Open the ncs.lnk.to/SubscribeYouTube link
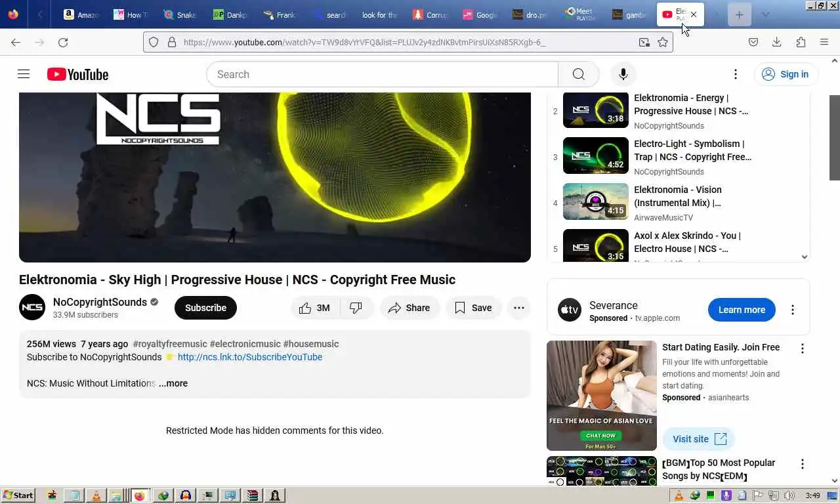The height and width of the screenshot is (504, 840). click(250, 357)
